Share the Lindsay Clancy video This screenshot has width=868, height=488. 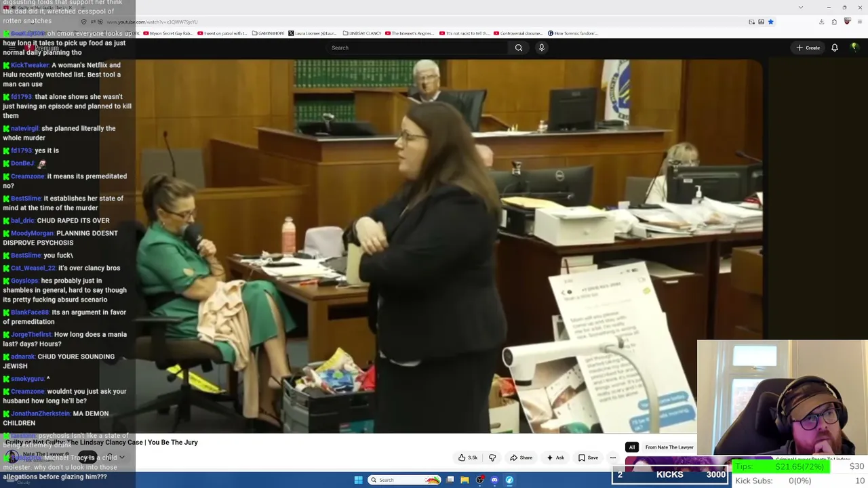pyautogui.click(x=521, y=457)
